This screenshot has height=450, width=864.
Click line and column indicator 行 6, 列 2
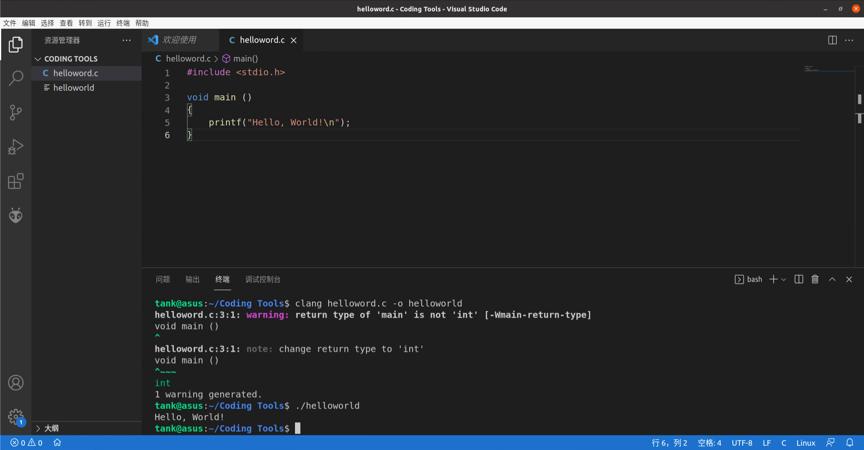(669, 443)
